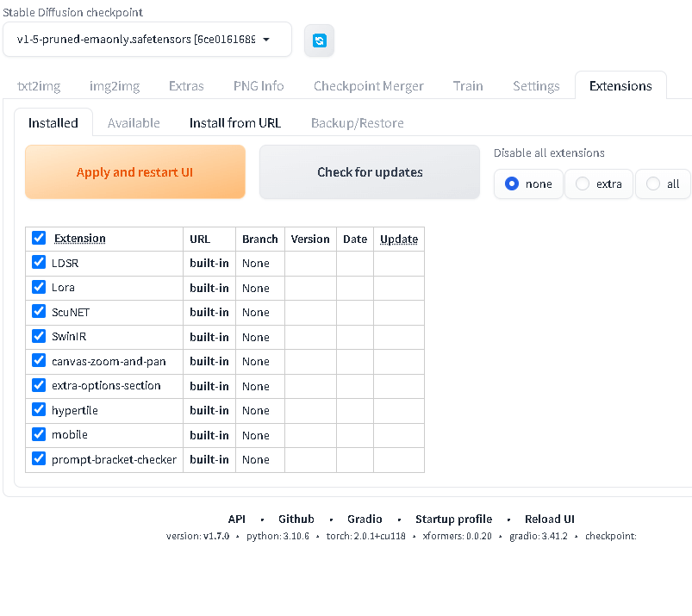This screenshot has height=616, width=692.
Task: Toggle the hypertile extension checkbox
Action: click(39, 409)
